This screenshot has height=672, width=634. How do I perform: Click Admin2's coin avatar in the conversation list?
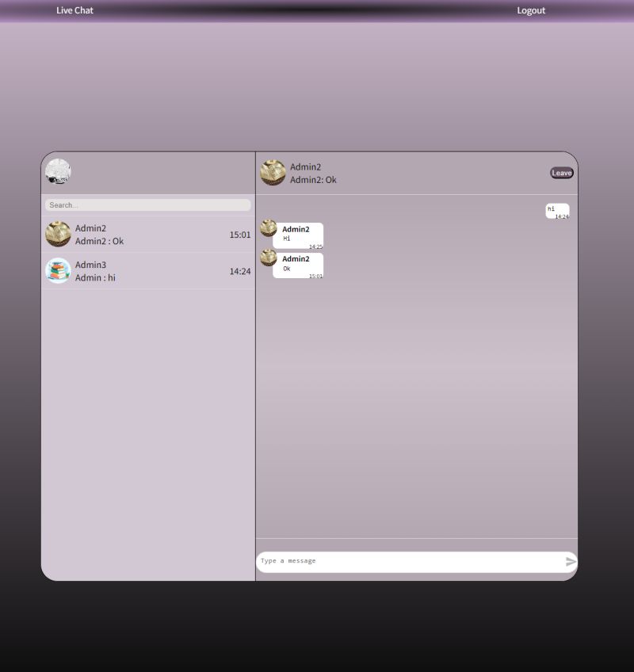click(57, 235)
